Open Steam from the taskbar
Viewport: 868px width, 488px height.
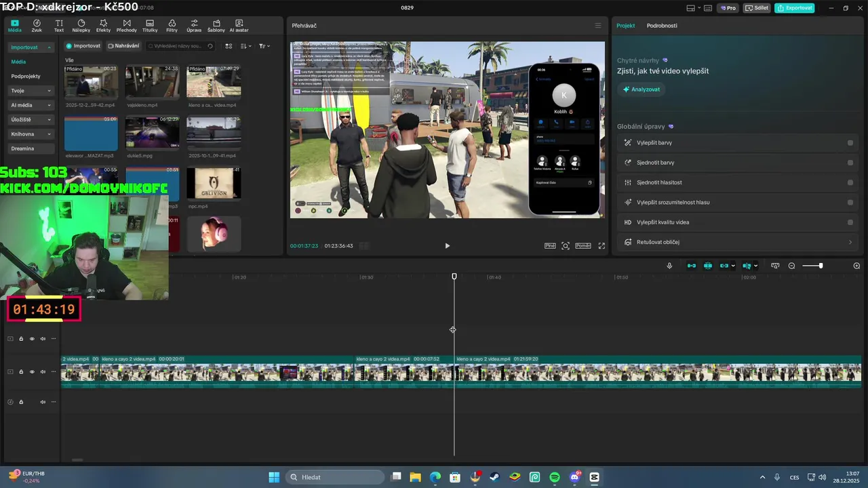(495, 477)
